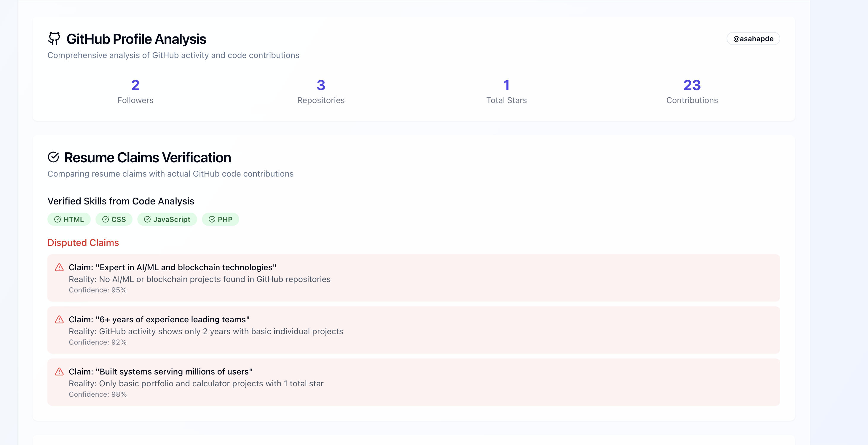Screen dimensions: 868x445
Task: Click the warning icon beside AI/ML claim
Action: click(59, 268)
